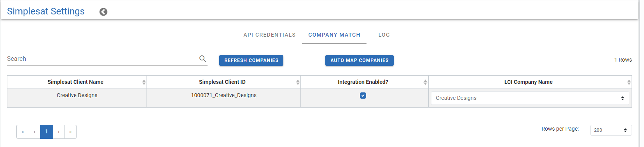Image resolution: width=644 pixels, height=147 pixels.
Task: Sort by Simplesat Client Name column arrows
Action: click(144, 82)
